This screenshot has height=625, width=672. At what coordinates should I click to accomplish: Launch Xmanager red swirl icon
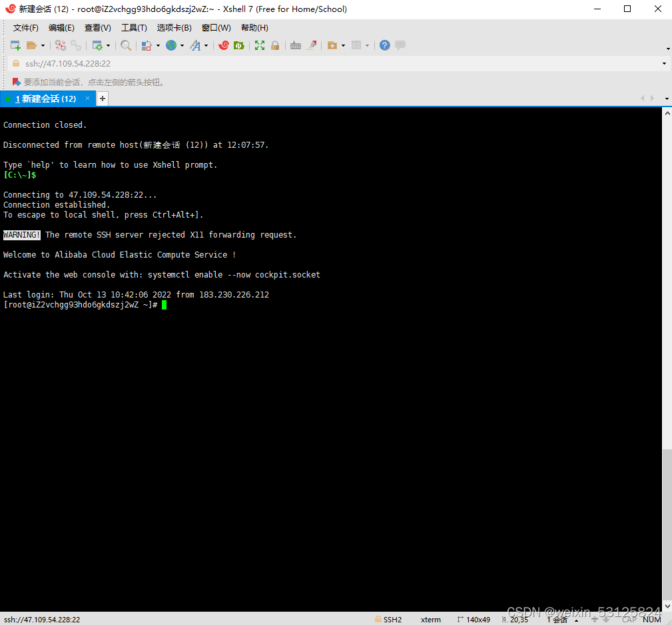pyautogui.click(x=224, y=45)
